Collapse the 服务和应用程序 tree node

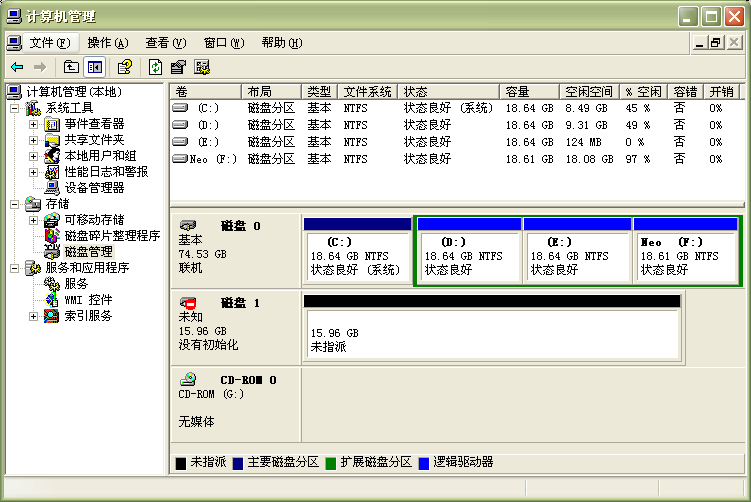pos(14,268)
